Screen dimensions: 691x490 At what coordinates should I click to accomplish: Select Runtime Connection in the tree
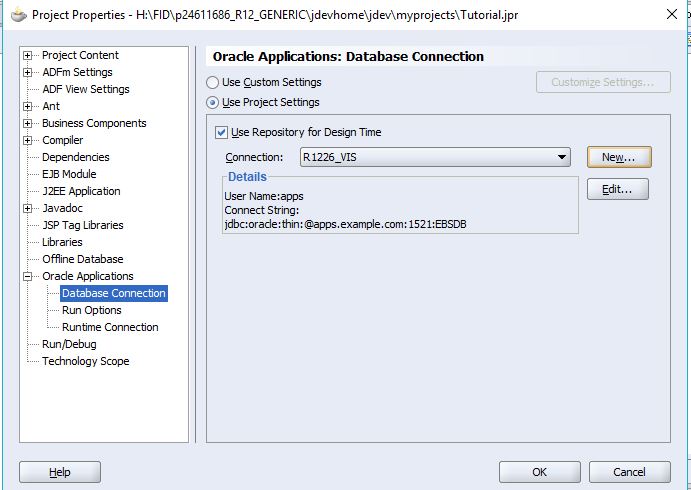coord(110,327)
